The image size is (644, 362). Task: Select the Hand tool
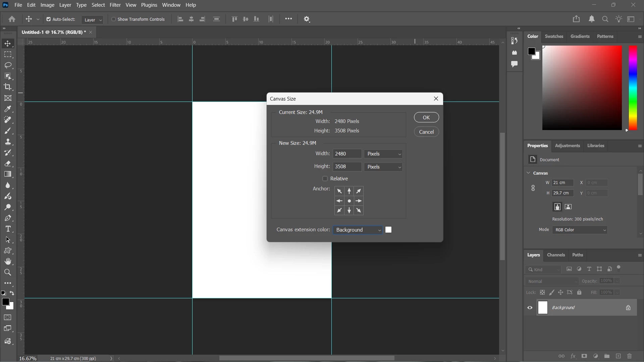(8, 261)
